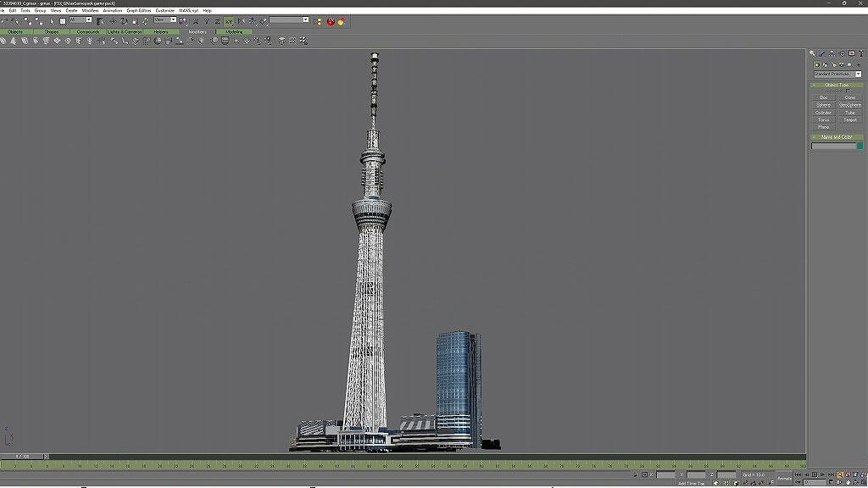Image resolution: width=868 pixels, height=488 pixels.
Task: Switch to the Compounds tab
Action: click(x=87, y=32)
